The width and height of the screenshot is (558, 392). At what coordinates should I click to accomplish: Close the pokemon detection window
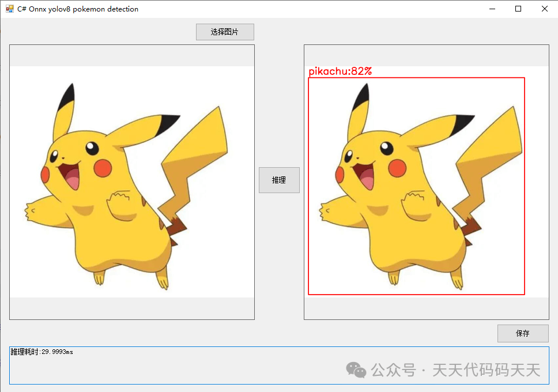[x=545, y=9]
